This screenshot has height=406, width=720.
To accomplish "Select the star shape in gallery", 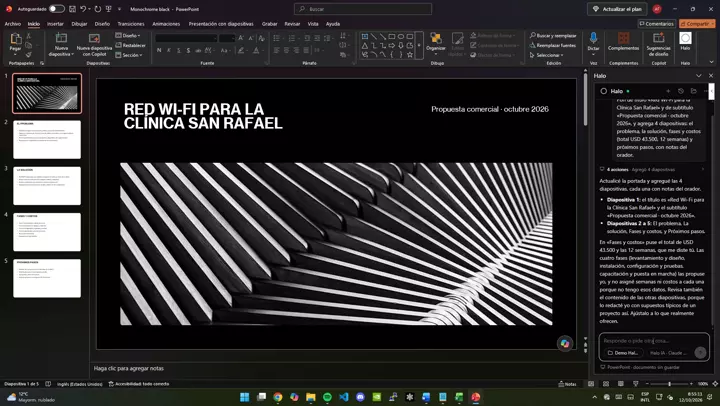I will (x=410, y=55).
